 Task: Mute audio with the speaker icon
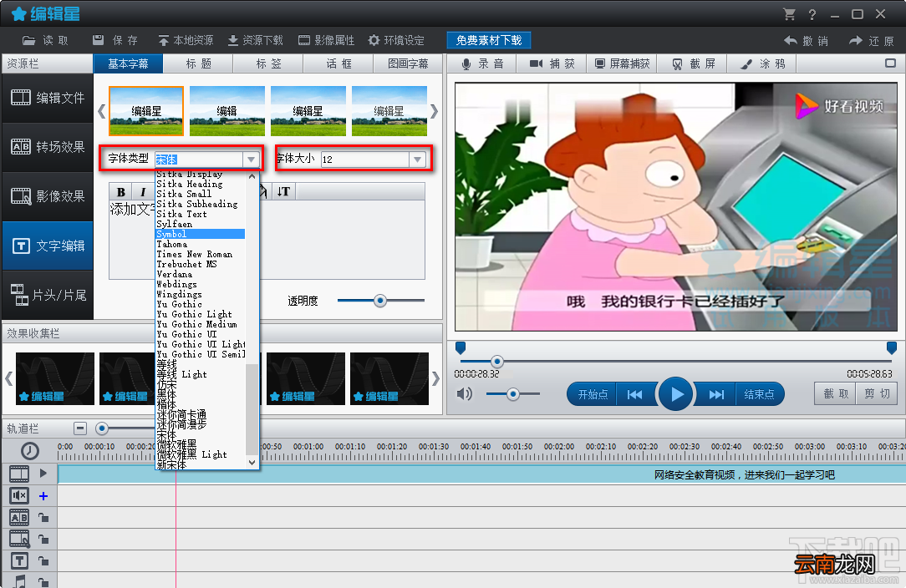click(x=465, y=394)
